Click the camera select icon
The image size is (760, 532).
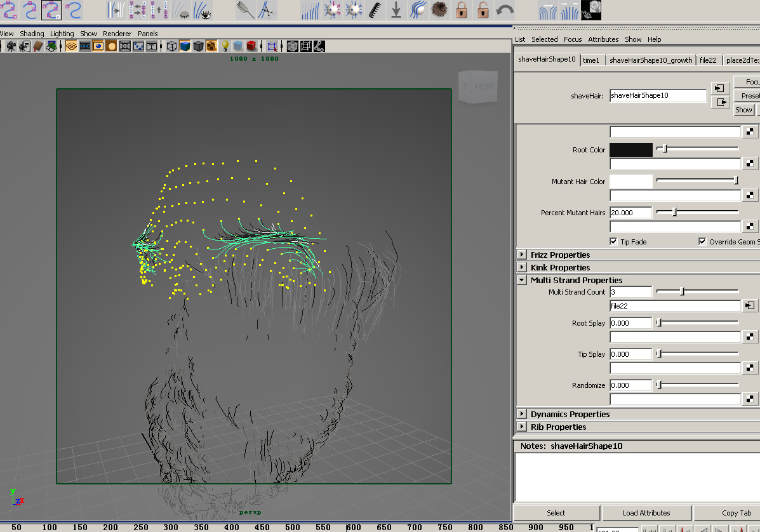coord(11,46)
